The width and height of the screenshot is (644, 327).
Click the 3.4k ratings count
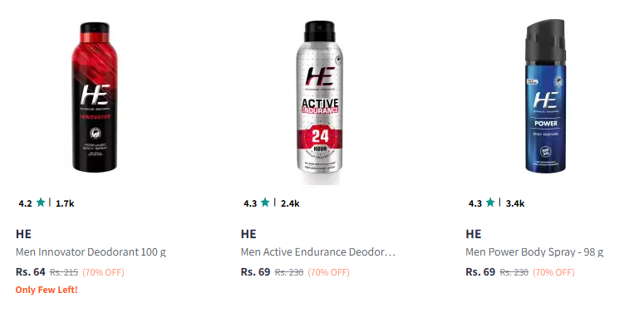coord(515,203)
